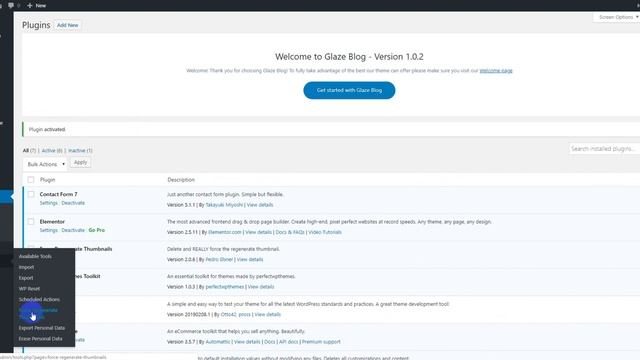Open Erase Personal Data submenu entry
The height and width of the screenshot is (360, 640).
[x=40, y=339]
